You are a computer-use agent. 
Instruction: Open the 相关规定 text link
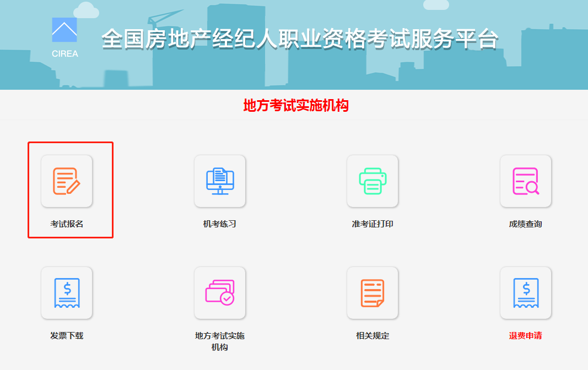373,335
